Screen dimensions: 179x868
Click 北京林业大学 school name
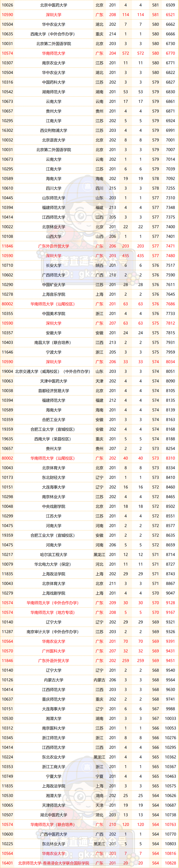54,227
